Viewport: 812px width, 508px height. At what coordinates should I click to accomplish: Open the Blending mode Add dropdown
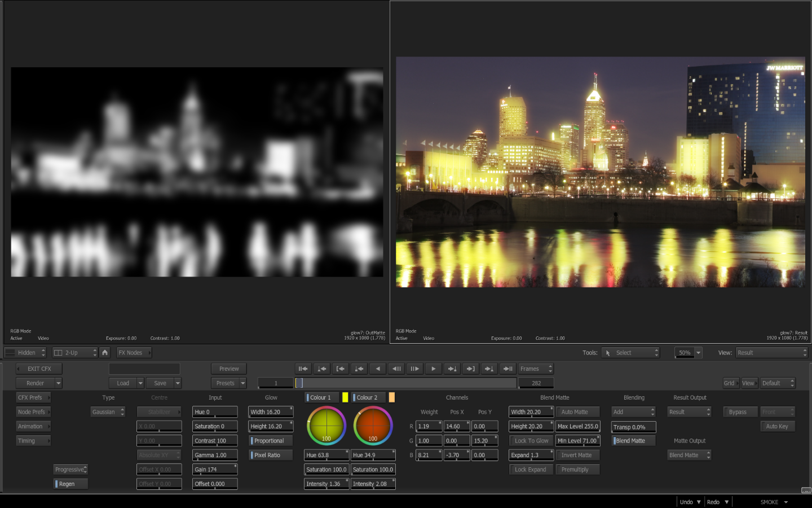(634, 412)
